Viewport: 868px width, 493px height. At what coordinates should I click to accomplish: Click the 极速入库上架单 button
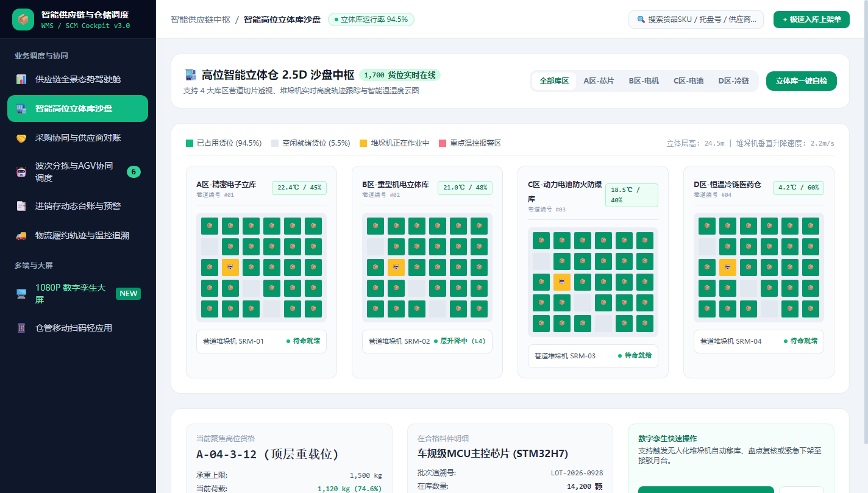click(811, 20)
